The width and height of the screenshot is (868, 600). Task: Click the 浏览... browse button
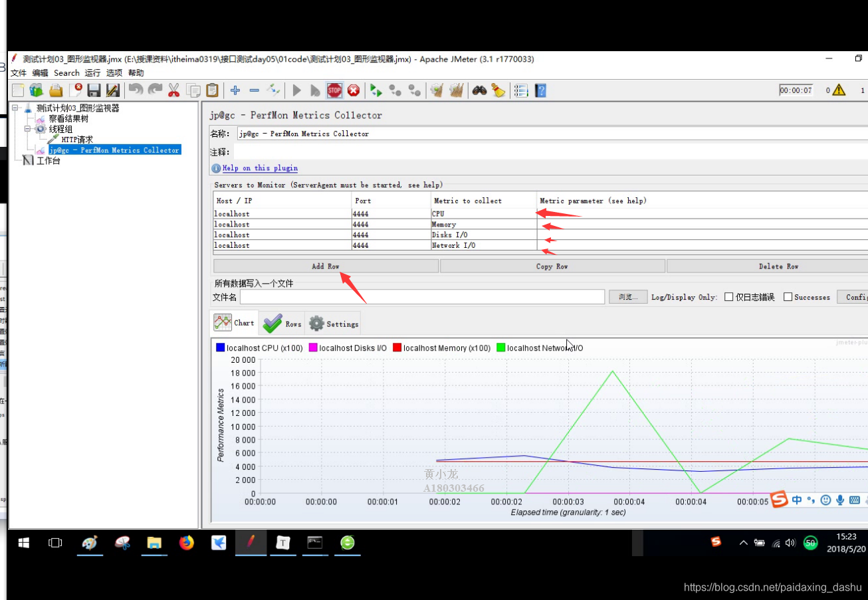click(628, 297)
